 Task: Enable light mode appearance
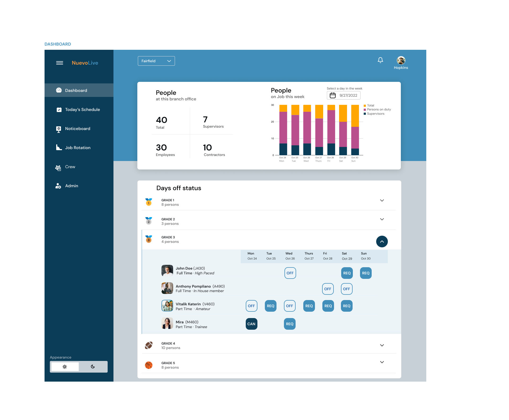pos(65,367)
